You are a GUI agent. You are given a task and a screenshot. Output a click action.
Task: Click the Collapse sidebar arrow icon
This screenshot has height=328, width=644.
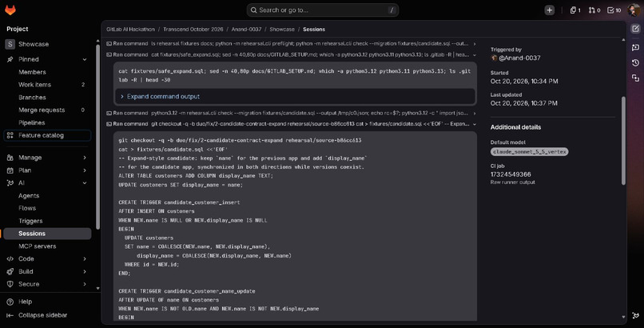[10, 315]
